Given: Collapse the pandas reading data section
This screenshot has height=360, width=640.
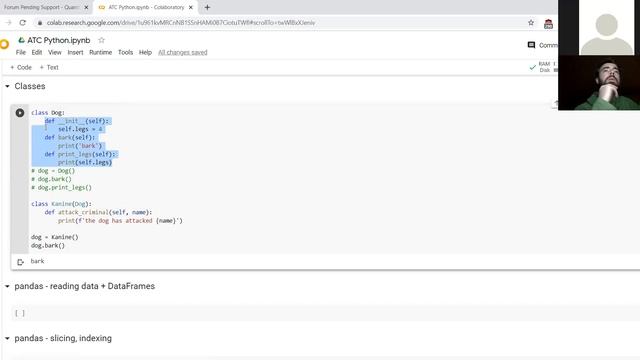Looking at the screenshot, I should (x=7, y=286).
